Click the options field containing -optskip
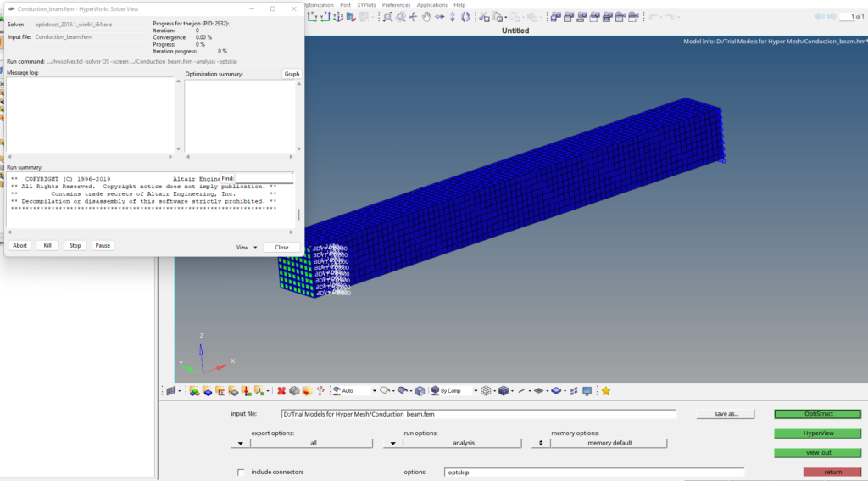This screenshot has height=481, width=868. [594, 473]
